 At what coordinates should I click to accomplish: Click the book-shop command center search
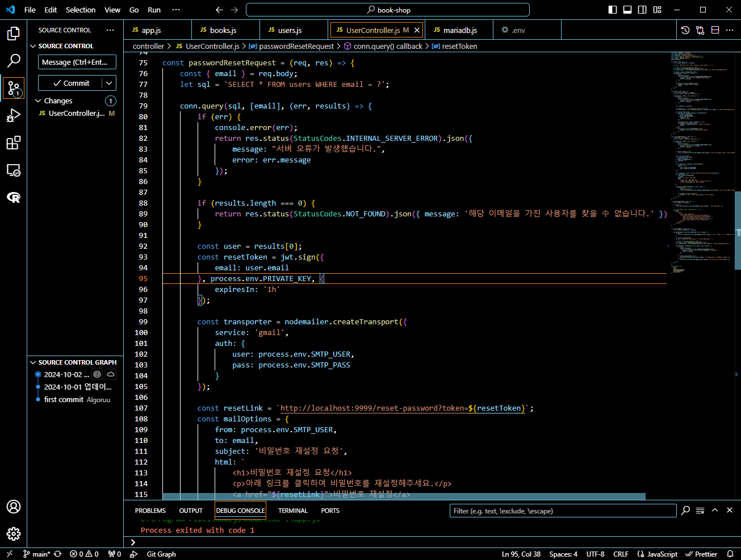388,10
